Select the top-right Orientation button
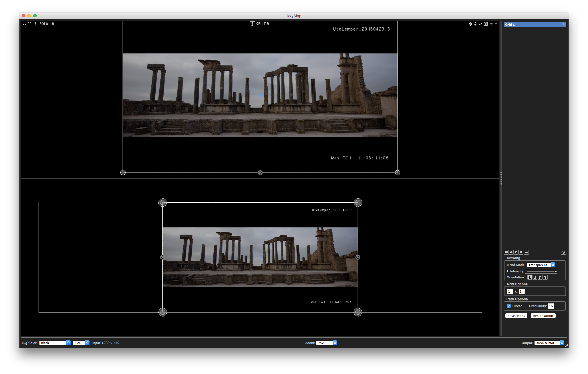The width and height of the screenshot is (588, 374). coord(545,277)
